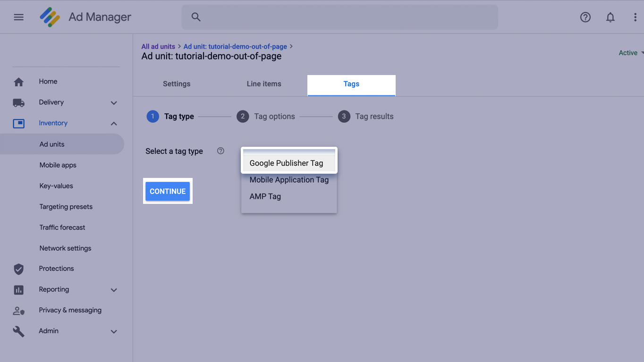
Task: Click the 'Select a tag type' label
Action: 174,152
